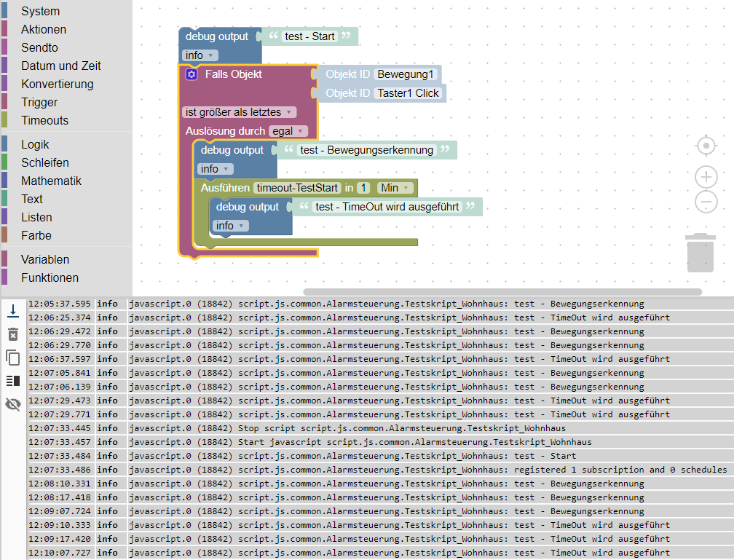
Task: Click the 'registered 1 subscription' log line
Action: [380, 470]
